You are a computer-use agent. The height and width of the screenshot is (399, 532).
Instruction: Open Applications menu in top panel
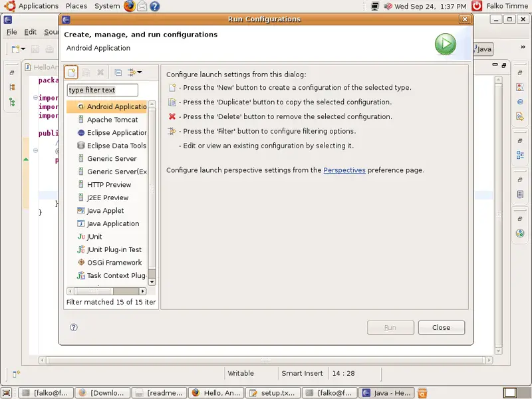point(39,6)
